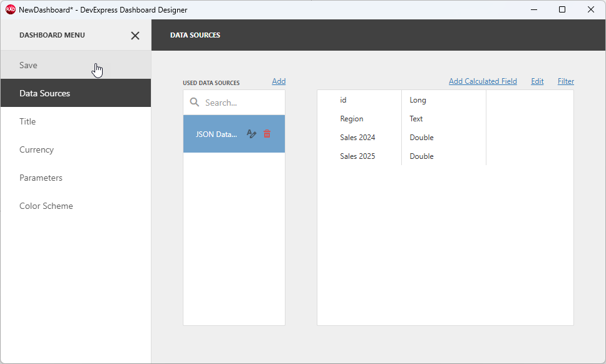Open the Title settings menu item
Viewport: 606px width, 364px height.
(28, 121)
